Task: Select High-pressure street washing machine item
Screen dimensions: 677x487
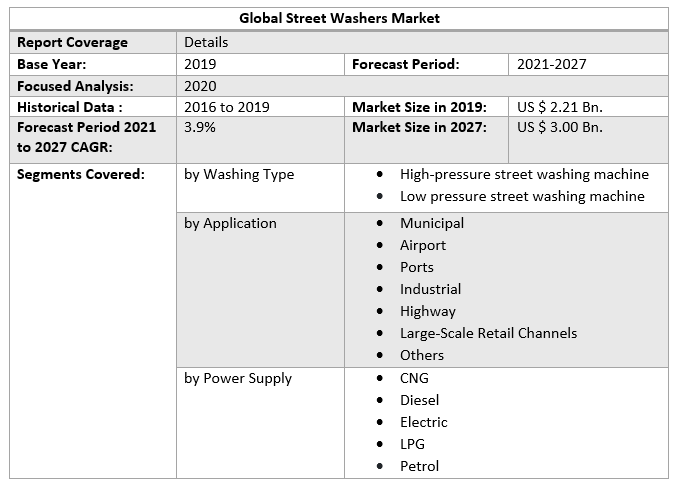Action: [x=524, y=174]
